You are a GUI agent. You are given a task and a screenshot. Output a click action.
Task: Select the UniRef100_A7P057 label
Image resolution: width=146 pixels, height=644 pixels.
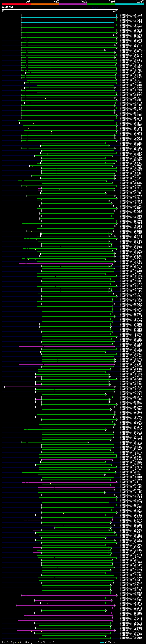(x=131, y=625)
